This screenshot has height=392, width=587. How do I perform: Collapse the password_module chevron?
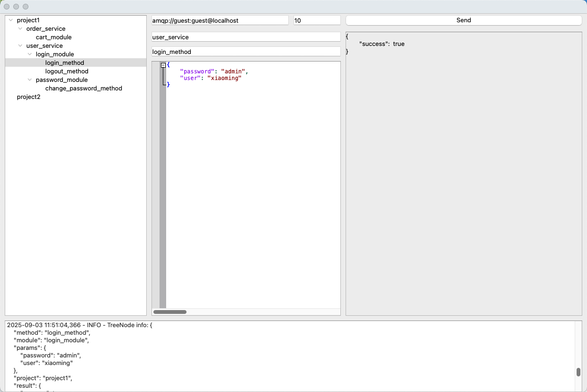pos(30,80)
